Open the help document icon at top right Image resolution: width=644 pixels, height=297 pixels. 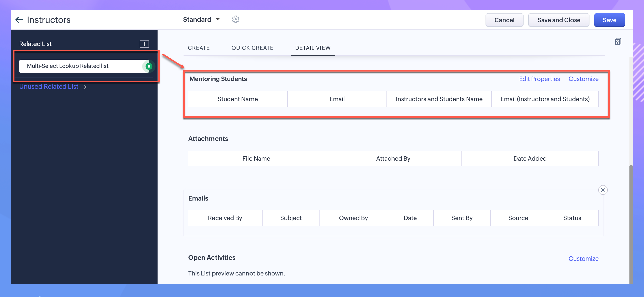tap(618, 42)
